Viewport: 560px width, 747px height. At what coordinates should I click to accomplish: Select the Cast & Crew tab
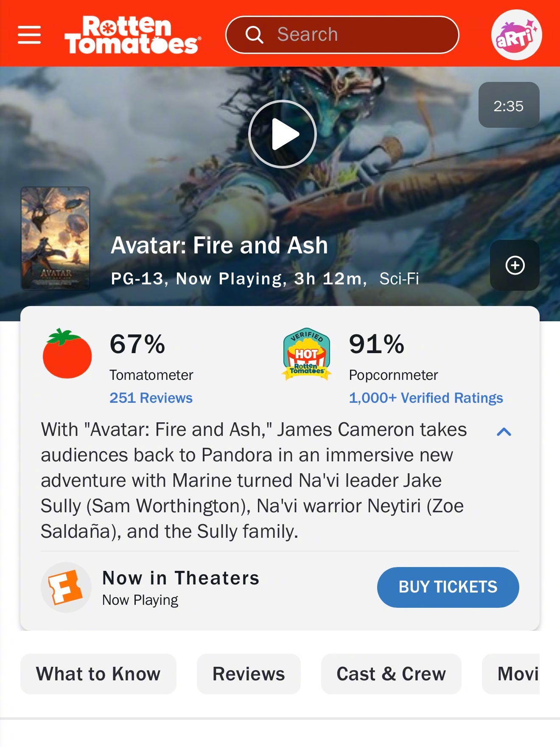tap(391, 674)
